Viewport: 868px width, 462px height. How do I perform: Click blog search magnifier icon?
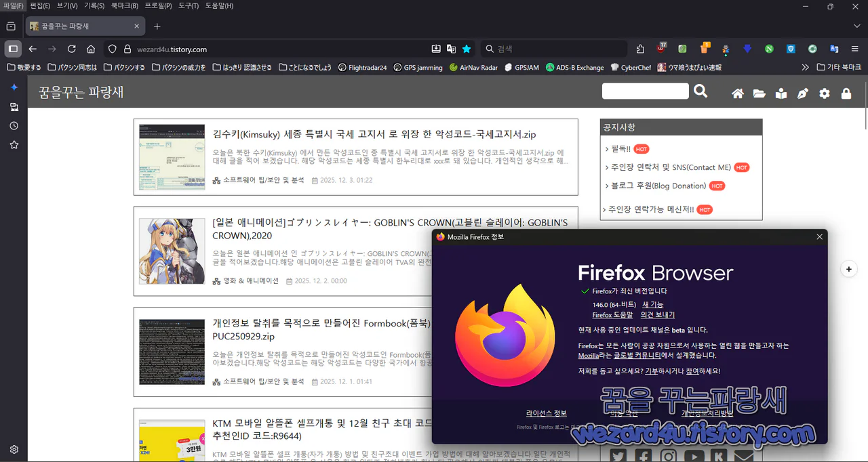pyautogui.click(x=701, y=91)
